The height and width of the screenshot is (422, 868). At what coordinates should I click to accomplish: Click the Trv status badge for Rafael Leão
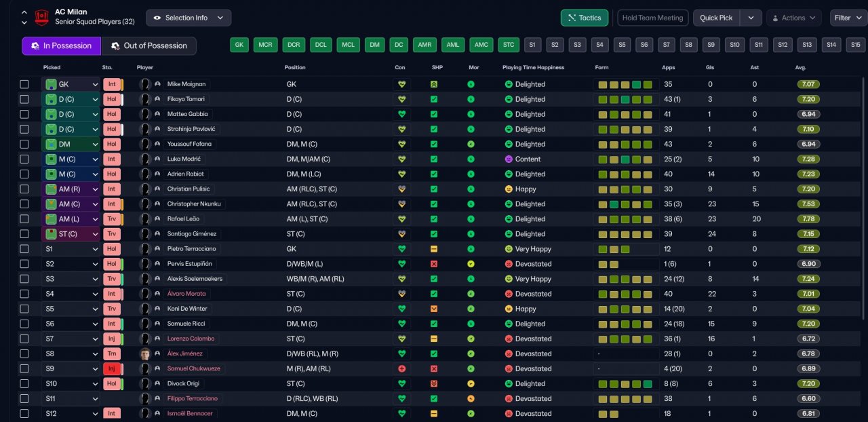tap(112, 219)
